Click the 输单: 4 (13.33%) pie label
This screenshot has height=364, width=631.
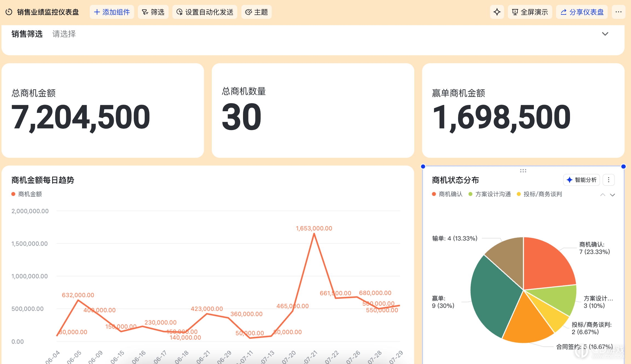455,238
